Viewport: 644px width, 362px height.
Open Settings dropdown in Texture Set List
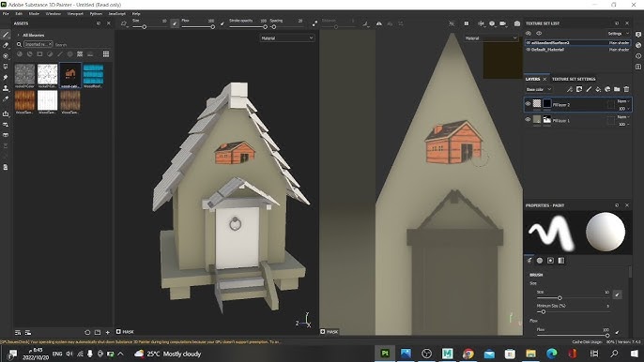[x=618, y=33]
